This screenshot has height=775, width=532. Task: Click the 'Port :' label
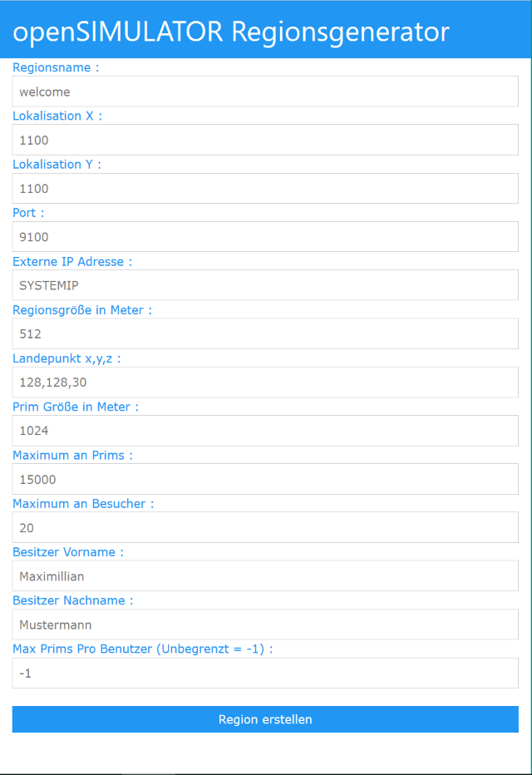(x=28, y=213)
